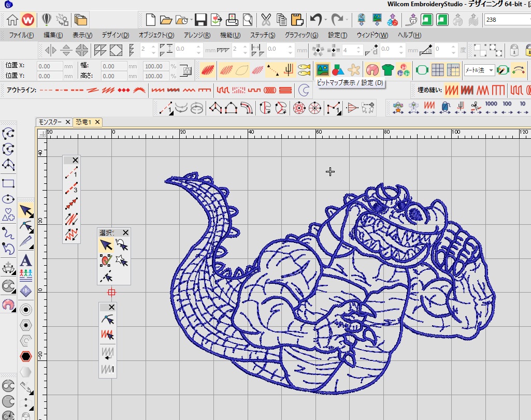The image size is (531, 420).
Task: Choose the select arrow tool in selection panel
Action: pos(106,245)
